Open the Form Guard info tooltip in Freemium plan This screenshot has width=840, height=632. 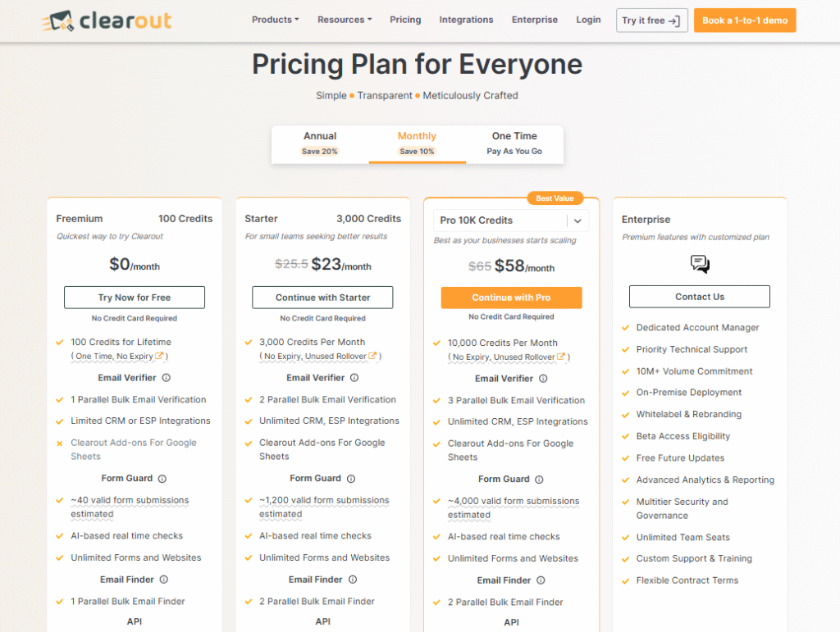(161, 476)
